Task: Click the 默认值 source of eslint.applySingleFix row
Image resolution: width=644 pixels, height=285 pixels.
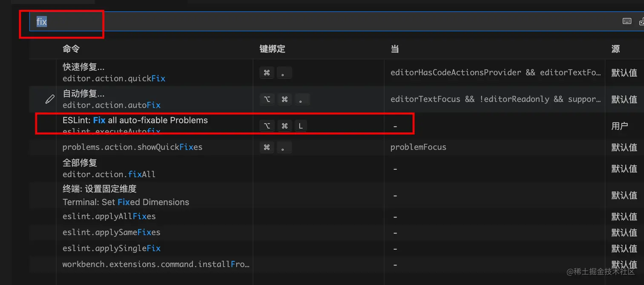Action: pyautogui.click(x=624, y=248)
